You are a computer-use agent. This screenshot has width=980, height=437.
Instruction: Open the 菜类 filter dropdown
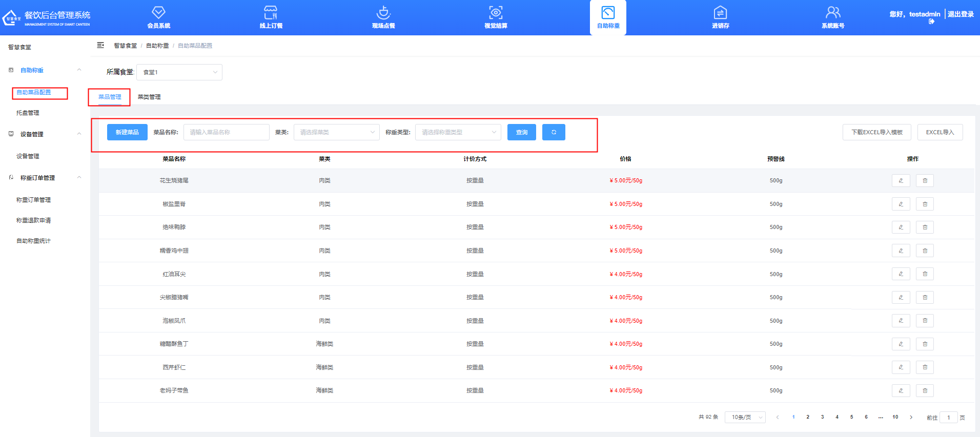[336, 132]
